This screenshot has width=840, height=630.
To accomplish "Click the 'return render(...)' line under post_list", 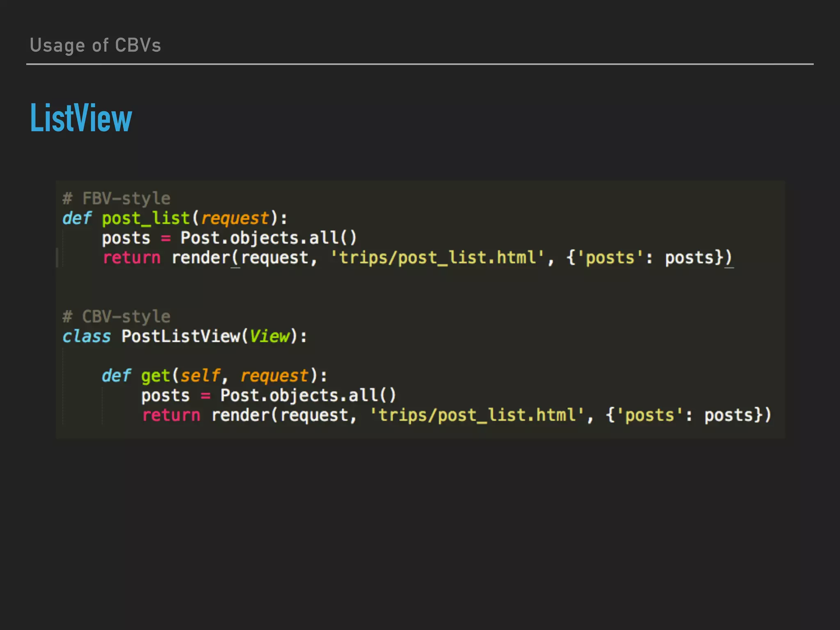I will coord(418,258).
